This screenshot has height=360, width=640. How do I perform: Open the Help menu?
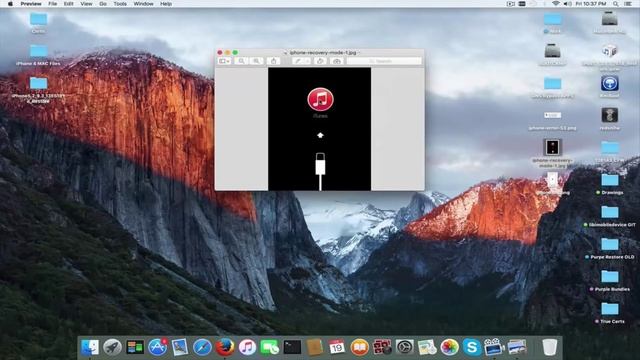tap(166, 4)
